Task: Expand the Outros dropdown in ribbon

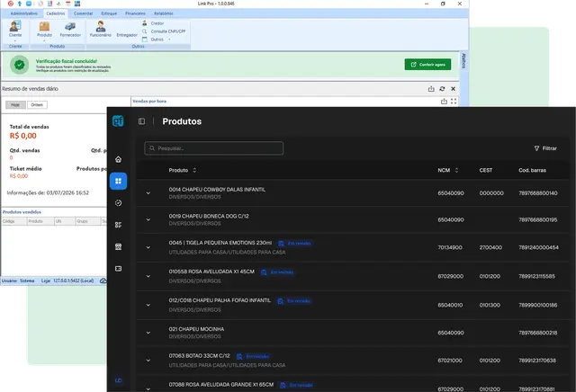Action: pyautogui.click(x=157, y=40)
